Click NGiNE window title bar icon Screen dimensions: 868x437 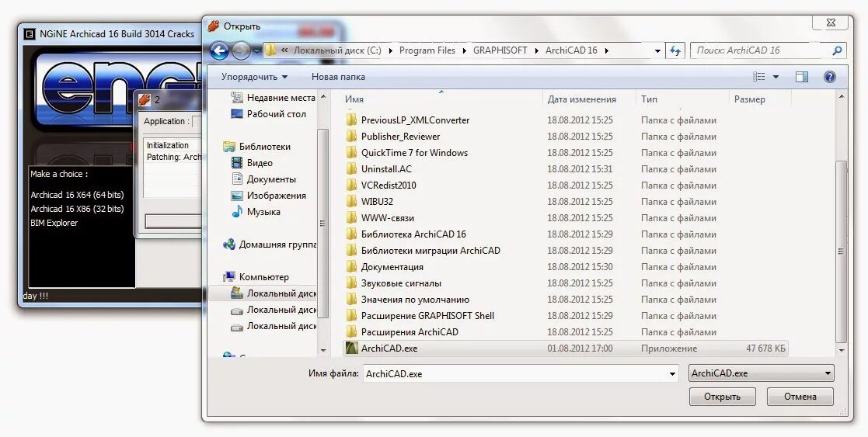click(30, 33)
